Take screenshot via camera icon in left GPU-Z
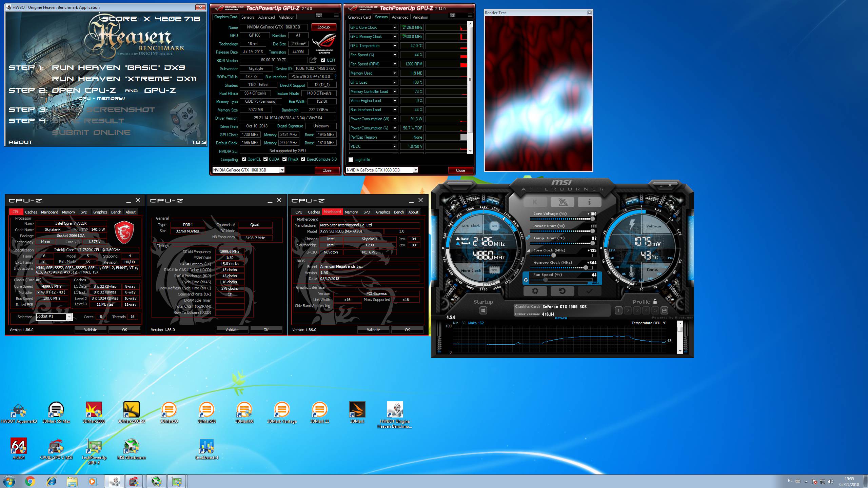 click(x=319, y=15)
